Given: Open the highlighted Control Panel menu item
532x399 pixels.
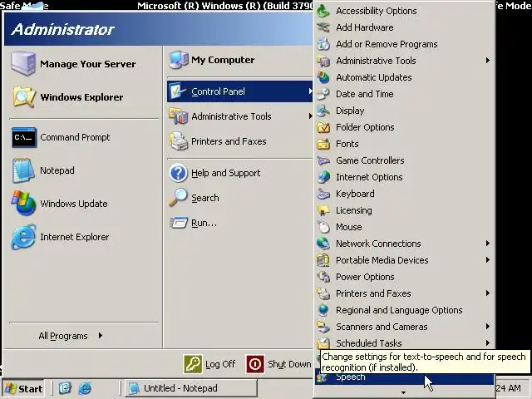Looking at the screenshot, I should [240, 91].
